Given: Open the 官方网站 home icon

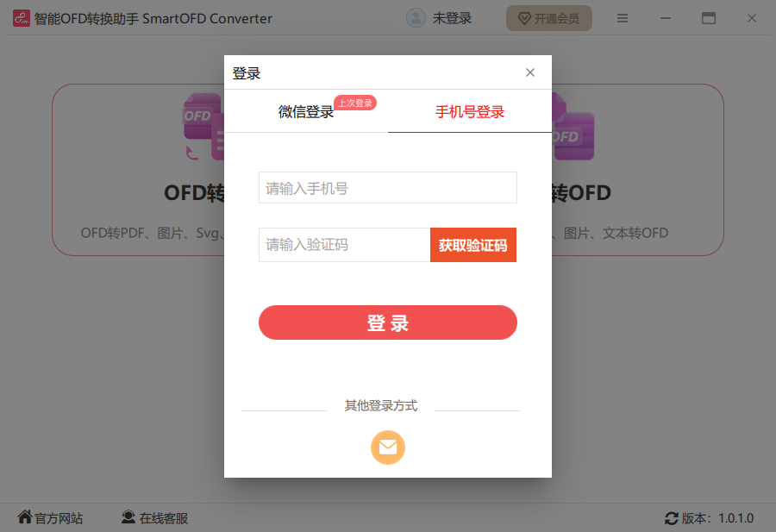Looking at the screenshot, I should [x=25, y=517].
